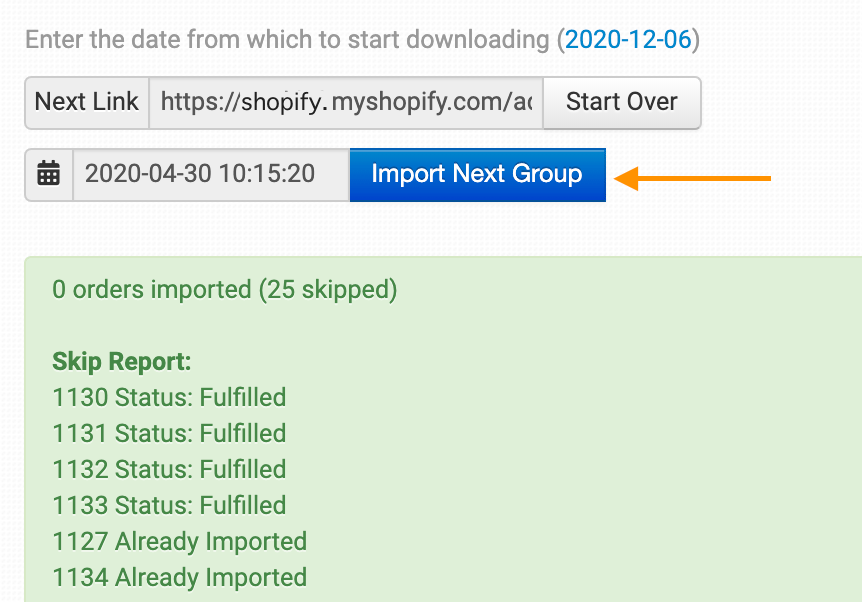Select the 1134 Already Imported entry

point(180,577)
